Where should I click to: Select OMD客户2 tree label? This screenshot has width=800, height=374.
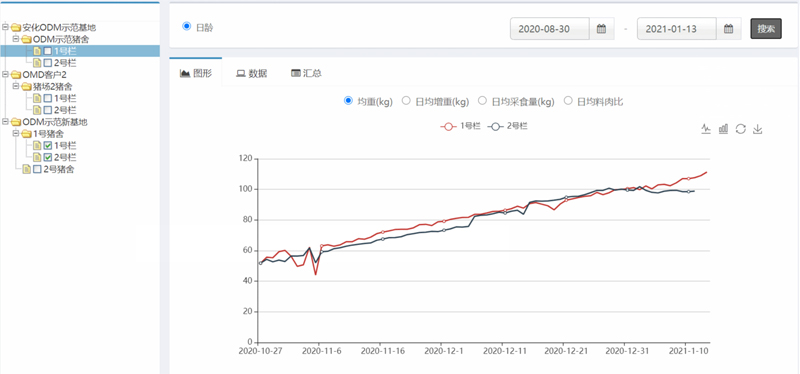point(44,74)
